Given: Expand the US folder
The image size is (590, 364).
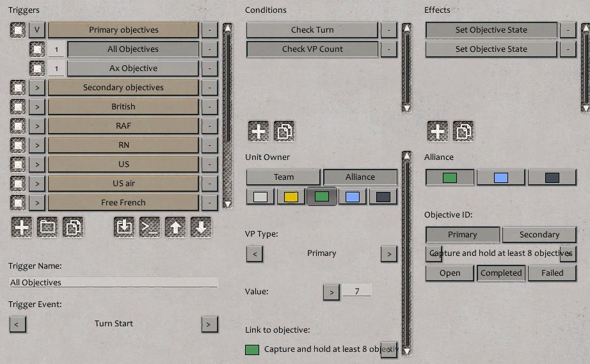Looking at the screenshot, I should 37,164.
